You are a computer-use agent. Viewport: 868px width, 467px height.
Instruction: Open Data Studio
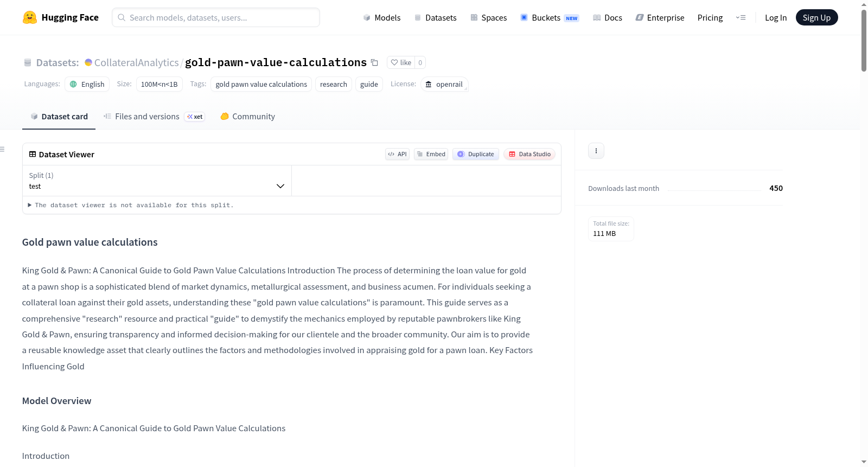(x=529, y=154)
